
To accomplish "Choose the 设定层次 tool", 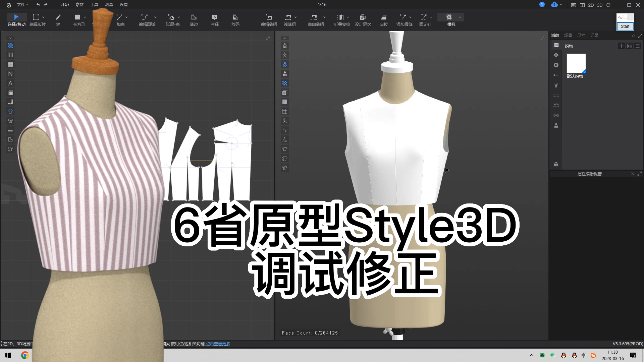I will pos(363,20).
